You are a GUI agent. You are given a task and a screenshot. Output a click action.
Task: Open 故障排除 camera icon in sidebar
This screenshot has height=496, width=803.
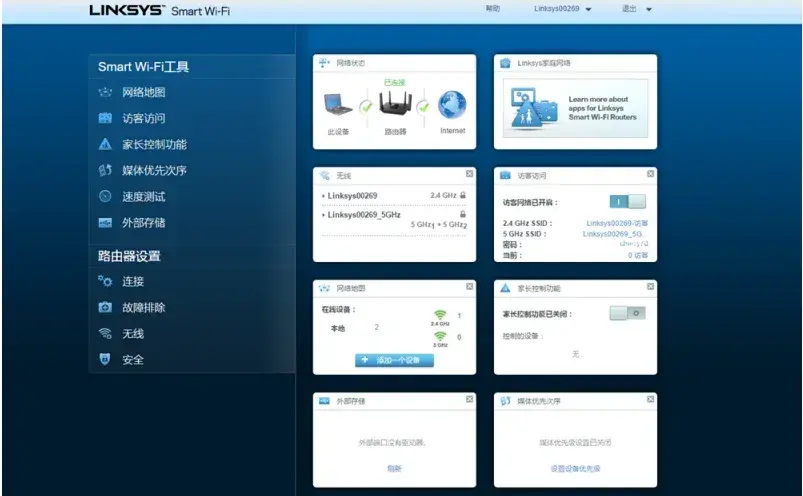(105, 308)
